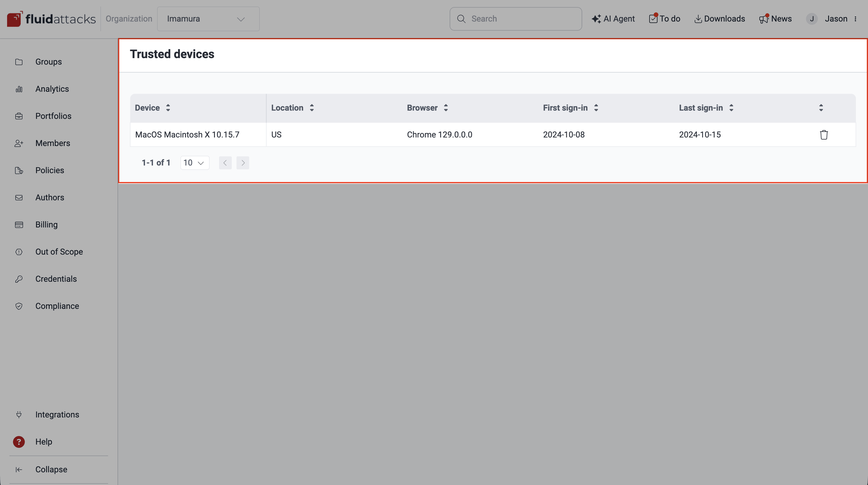868x485 pixels.
Task: Switch to the Members section
Action: 53,143
